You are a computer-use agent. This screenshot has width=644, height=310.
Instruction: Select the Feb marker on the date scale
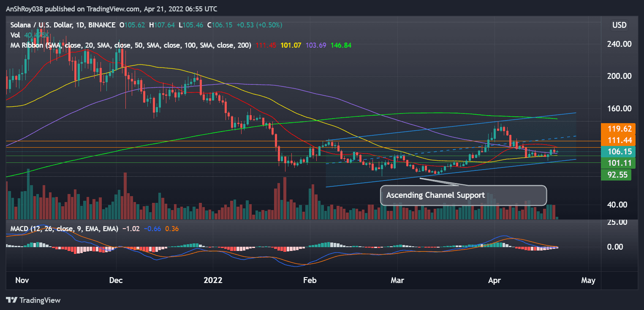point(310,280)
